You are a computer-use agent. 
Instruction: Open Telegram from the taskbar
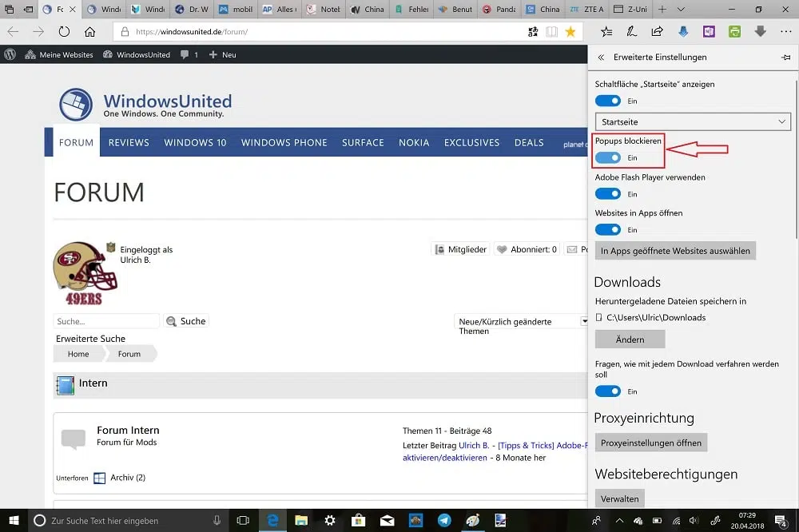click(444, 520)
